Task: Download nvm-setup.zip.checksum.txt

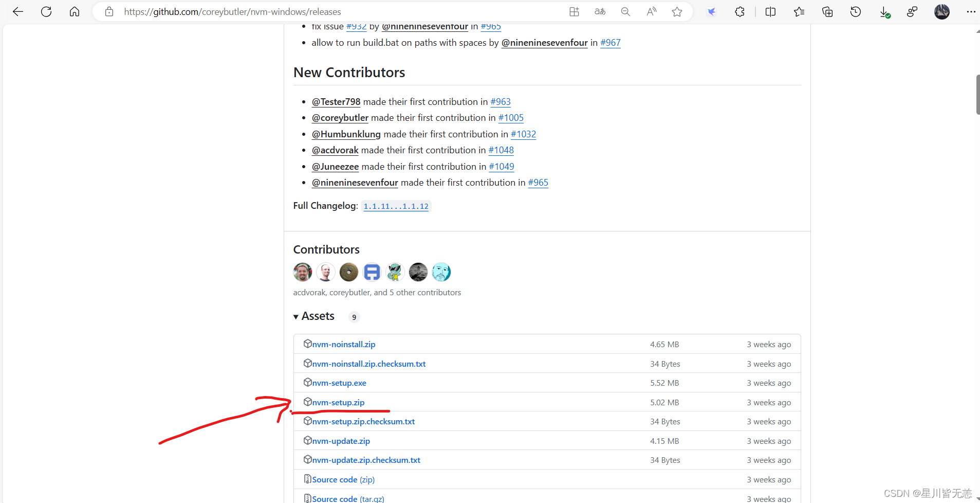Action: (x=363, y=422)
